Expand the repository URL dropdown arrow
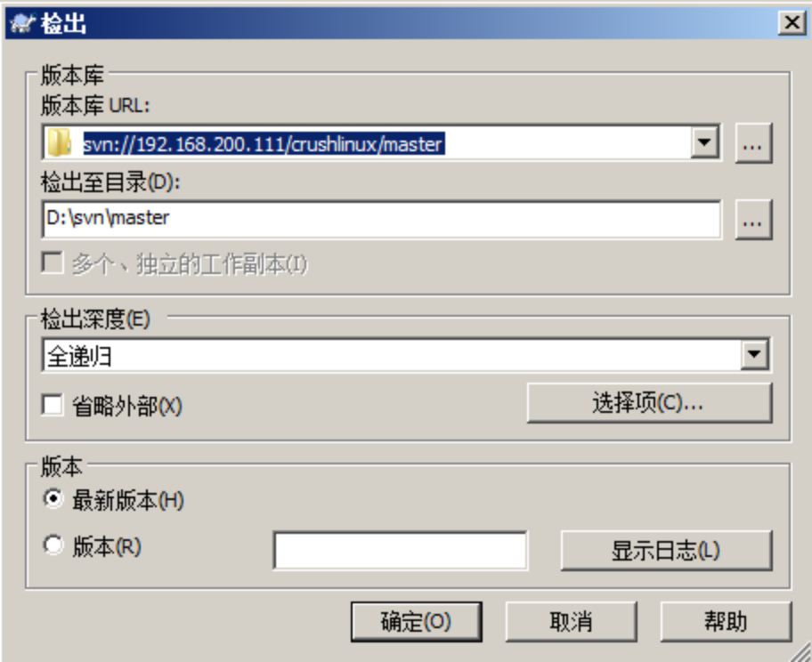The height and width of the screenshot is (662, 812). (x=704, y=142)
